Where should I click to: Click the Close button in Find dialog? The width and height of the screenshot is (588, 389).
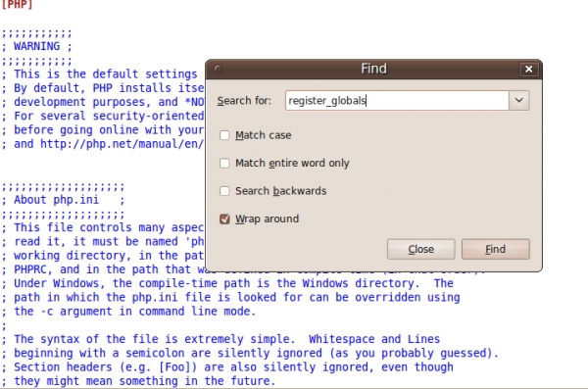(420, 249)
